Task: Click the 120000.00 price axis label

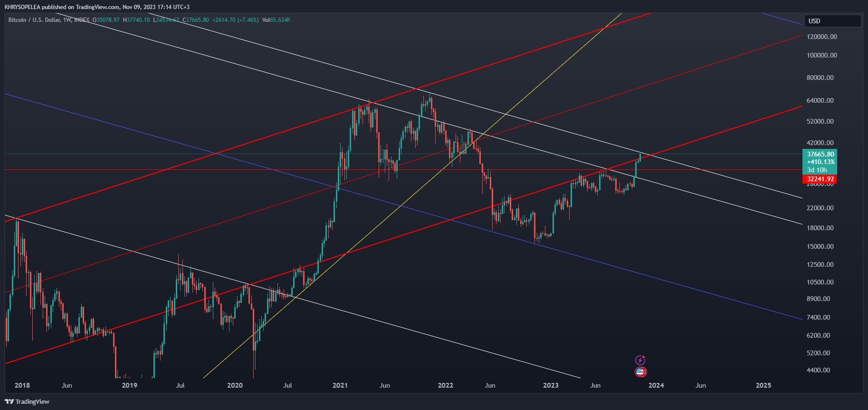Action: (821, 37)
